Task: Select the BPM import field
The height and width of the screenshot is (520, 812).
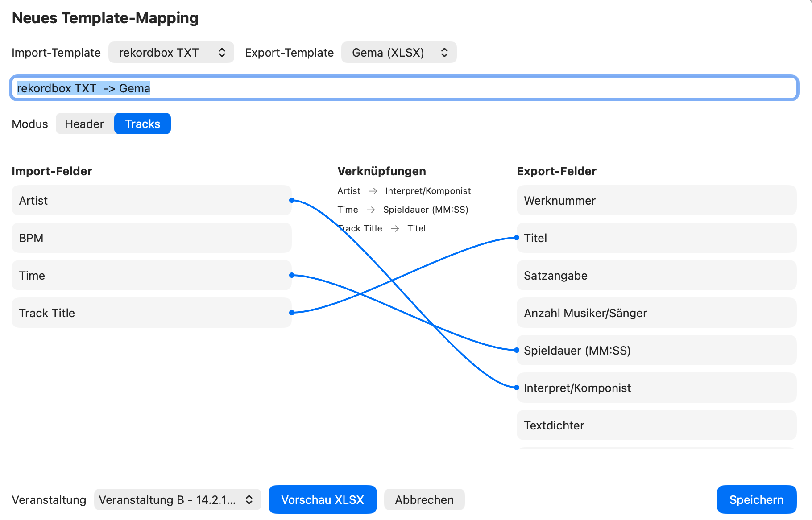Action: point(152,238)
